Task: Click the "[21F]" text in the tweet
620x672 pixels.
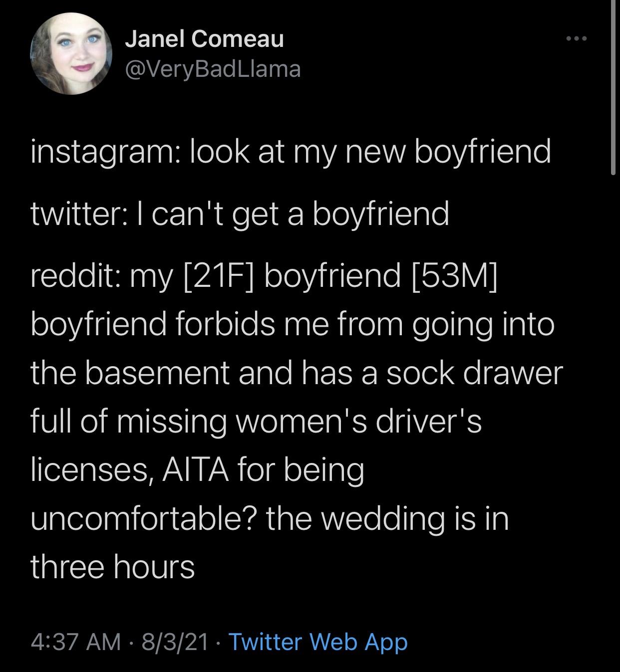Action: [219, 275]
